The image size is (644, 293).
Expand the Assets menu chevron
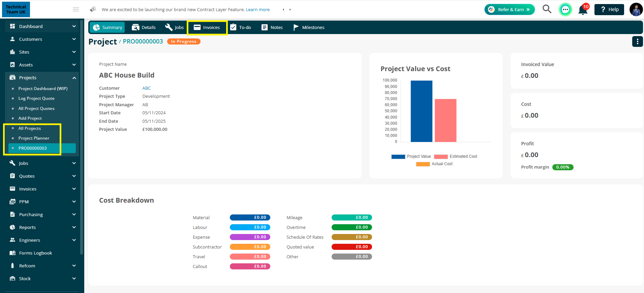tap(74, 65)
